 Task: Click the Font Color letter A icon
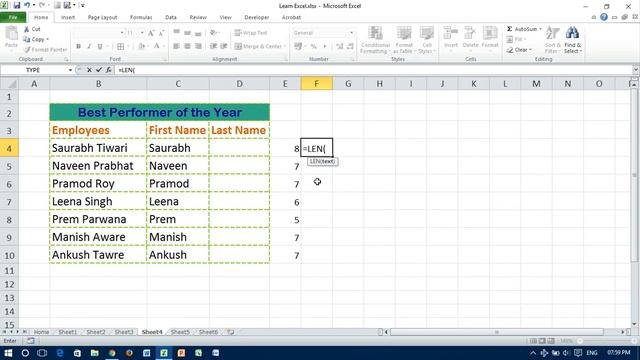click(157, 47)
